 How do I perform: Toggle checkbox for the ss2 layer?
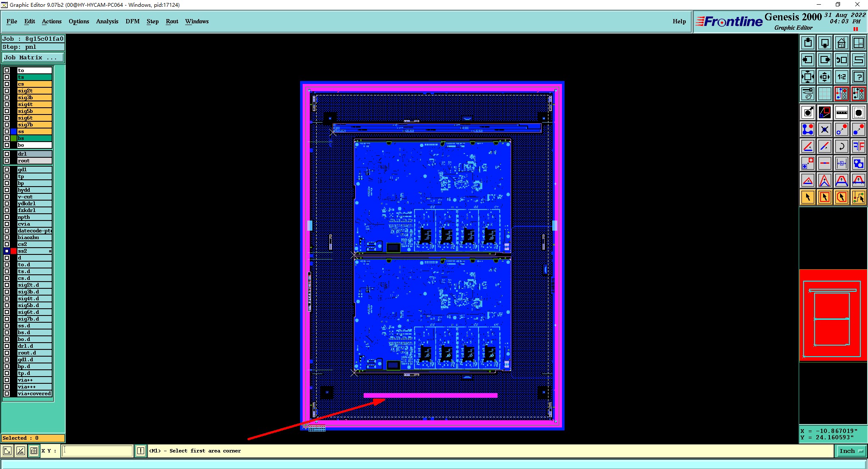tap(7, 251)
